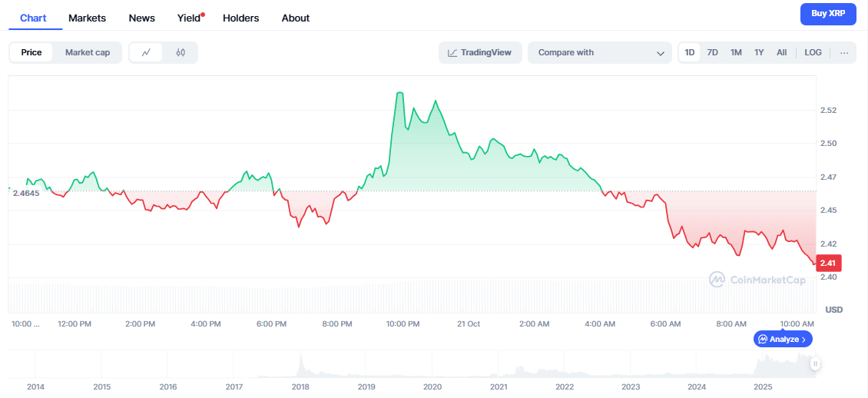Click 2020 on the range timeline
Viewport: 868px width, 398px height.
pos(432,386)
